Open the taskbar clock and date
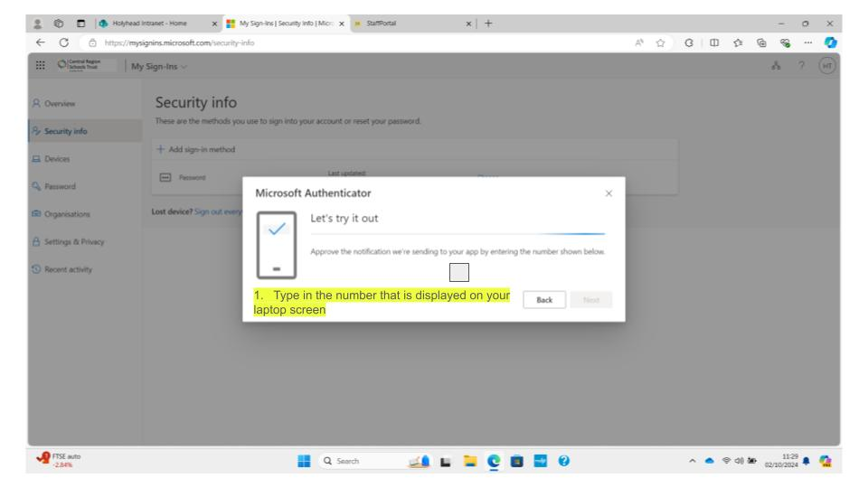 (781, 460)
